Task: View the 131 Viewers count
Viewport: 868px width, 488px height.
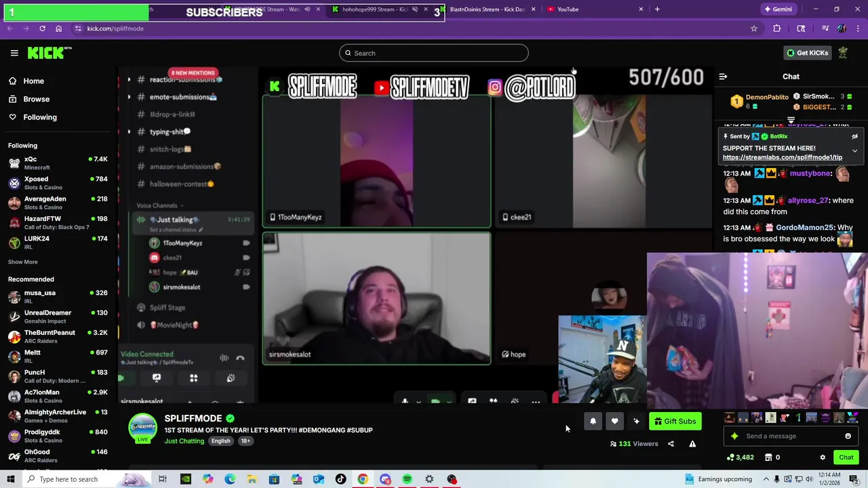Action: point(635,444)
